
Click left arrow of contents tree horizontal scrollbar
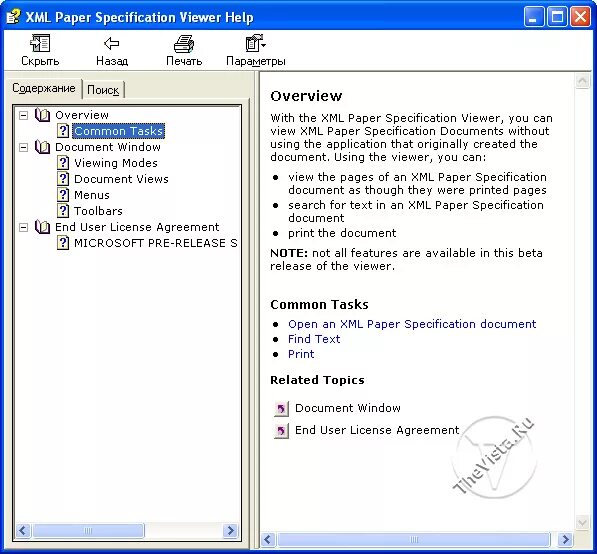(x=23, y=530)
